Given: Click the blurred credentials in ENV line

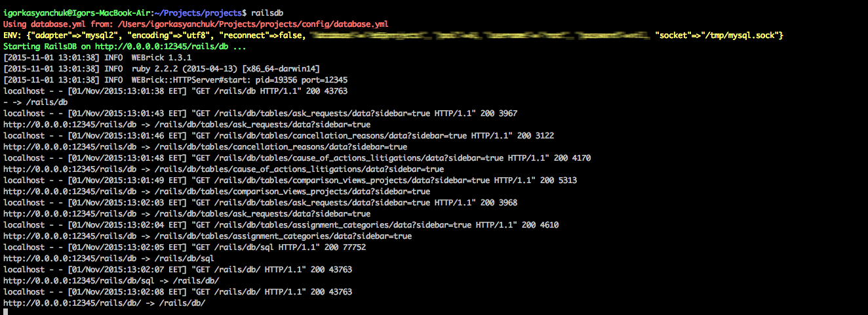Looking at the screenshot, I should coord(481,35).
